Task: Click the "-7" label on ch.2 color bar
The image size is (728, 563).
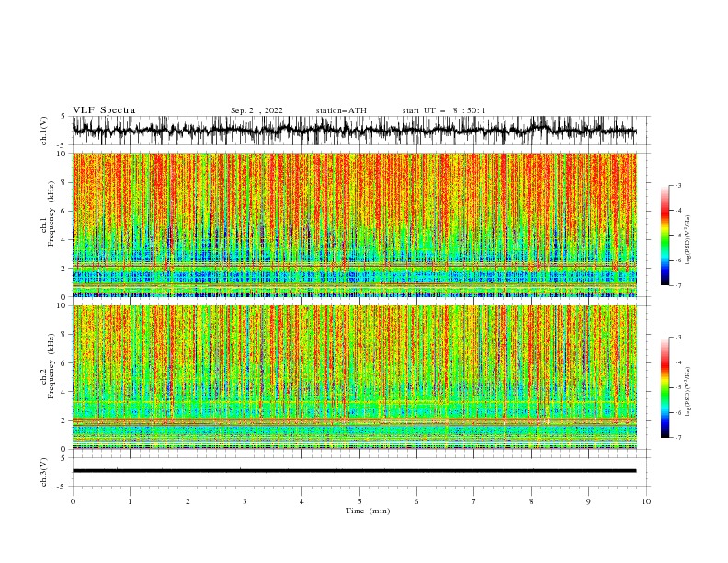Action: [x=678, y=438]
